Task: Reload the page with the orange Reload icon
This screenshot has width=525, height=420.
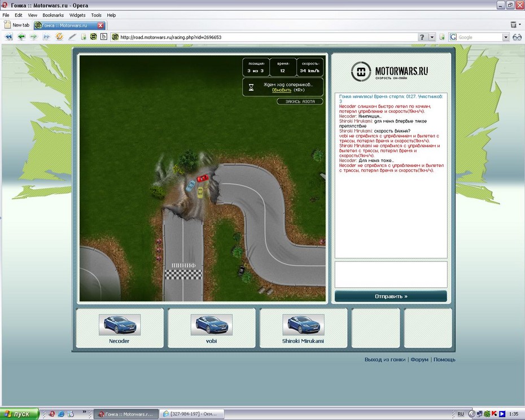Action: 59,37
